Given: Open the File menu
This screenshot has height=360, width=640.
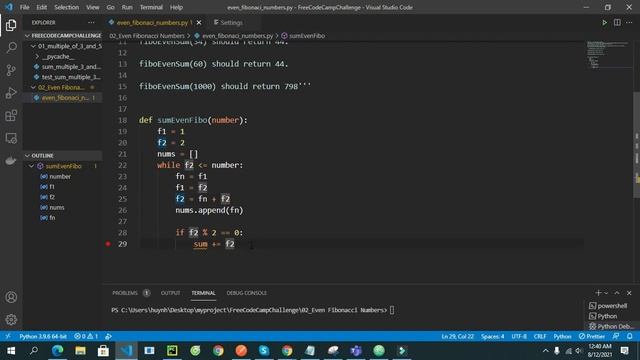Looking at the screenshot, I should coord(24,7).
